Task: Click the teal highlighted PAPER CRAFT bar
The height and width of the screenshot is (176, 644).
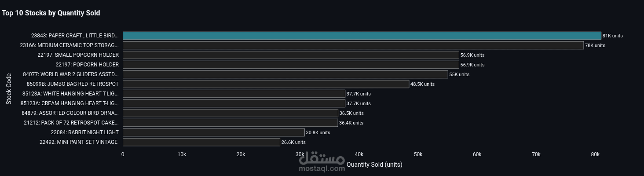Action: (362, 36)
